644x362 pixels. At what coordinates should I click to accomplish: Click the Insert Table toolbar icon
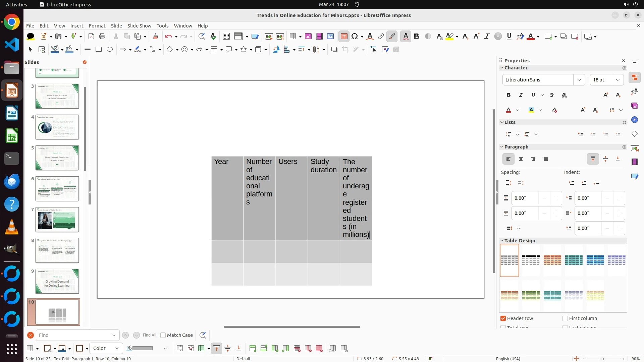(293, 37)
